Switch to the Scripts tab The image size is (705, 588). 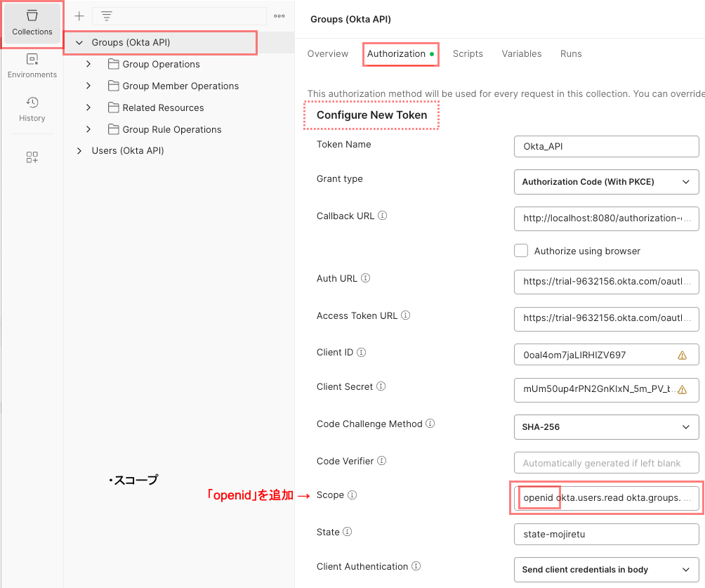(468, 54)
